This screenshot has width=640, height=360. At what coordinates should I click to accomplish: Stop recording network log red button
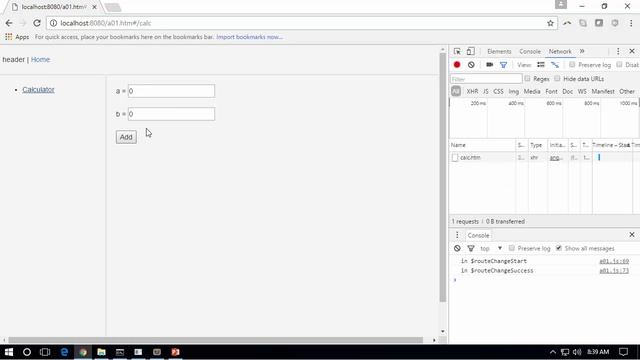457,64
